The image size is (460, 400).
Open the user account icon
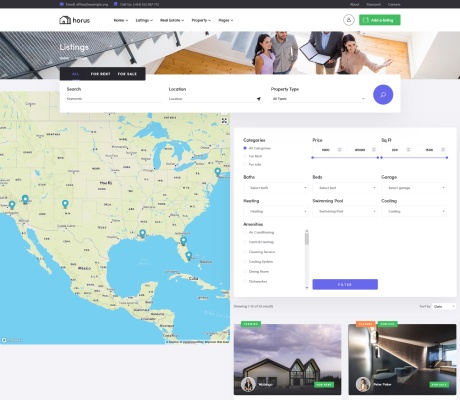point(349,20)
